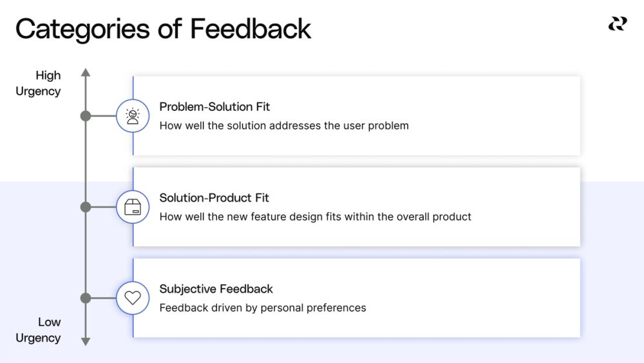Select the axis dot beside Subjective Feedback

coord(86,298)
